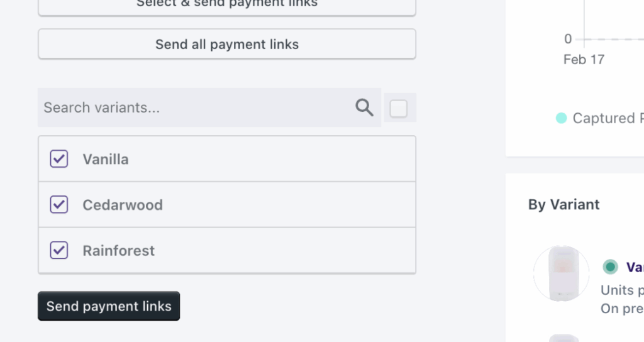Focus the Search variants field
This screenshot has height=342, width=644.
coord(195,108)
